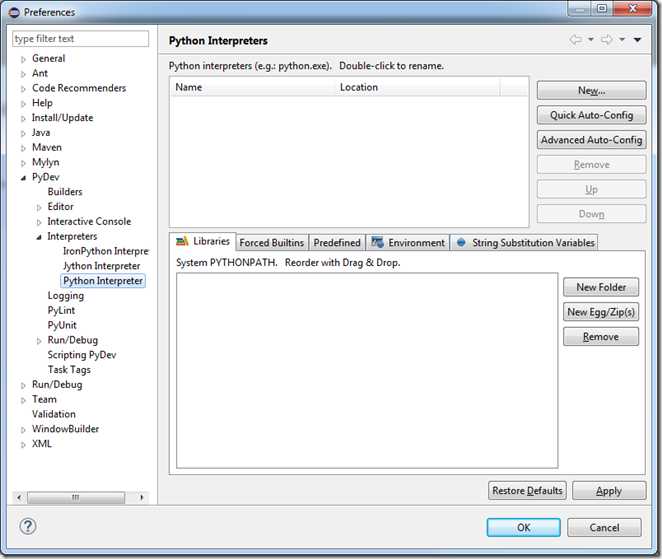Click the Name column header
The image size is (662, 559).
[253, 87]
